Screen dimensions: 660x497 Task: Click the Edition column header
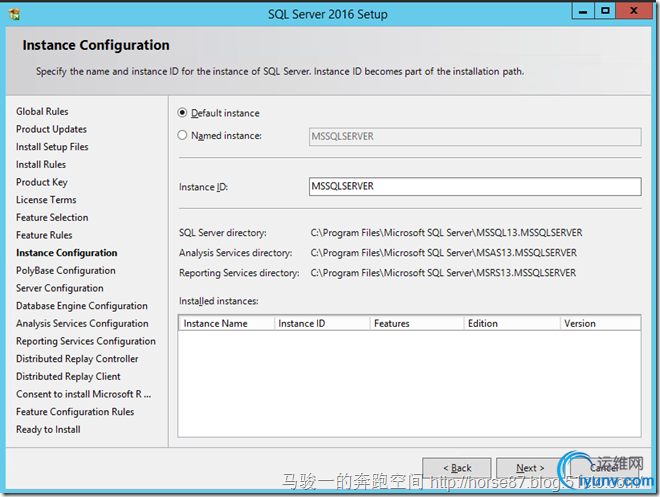tap(512, 323)
